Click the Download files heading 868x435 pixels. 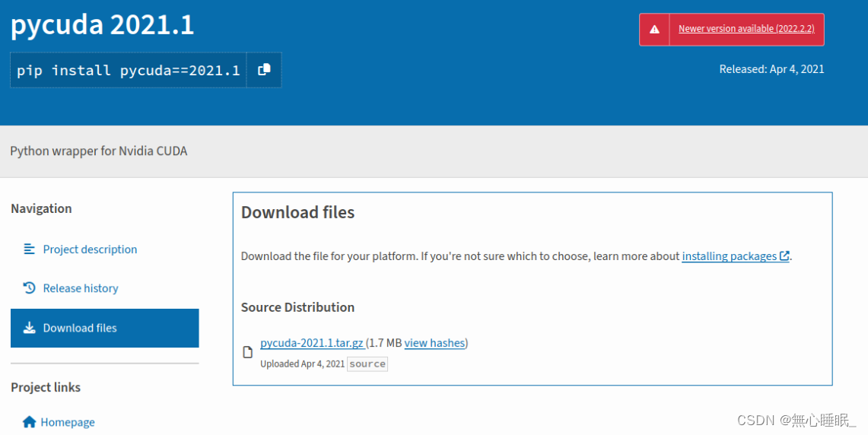pos(297,212)
